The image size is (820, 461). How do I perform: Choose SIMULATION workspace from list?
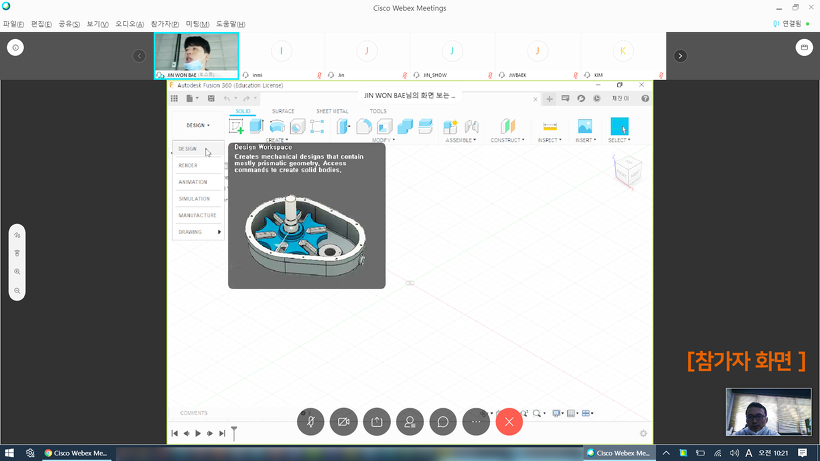click(x=198, y=199)
